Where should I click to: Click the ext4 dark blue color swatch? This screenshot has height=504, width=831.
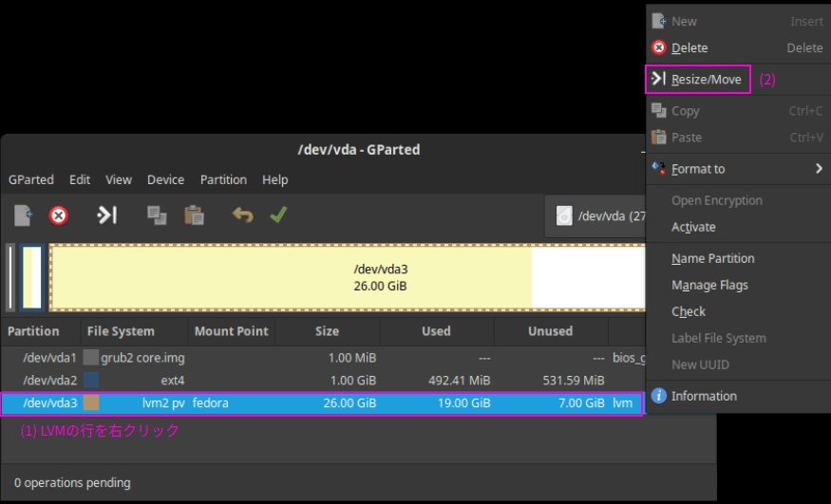pos(91,380)
